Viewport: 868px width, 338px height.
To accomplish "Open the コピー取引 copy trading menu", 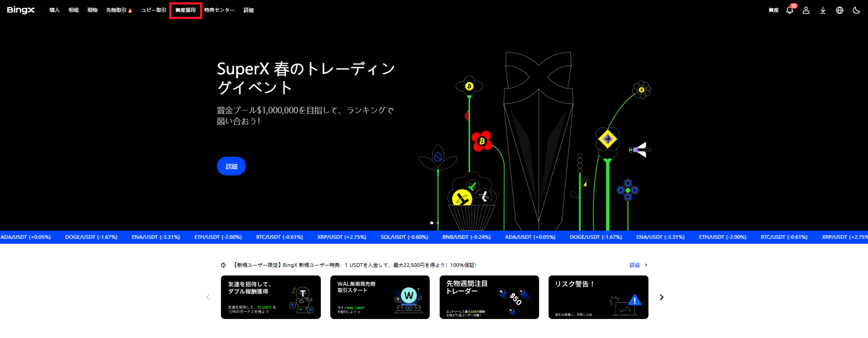I will click(x=153, y=10).
